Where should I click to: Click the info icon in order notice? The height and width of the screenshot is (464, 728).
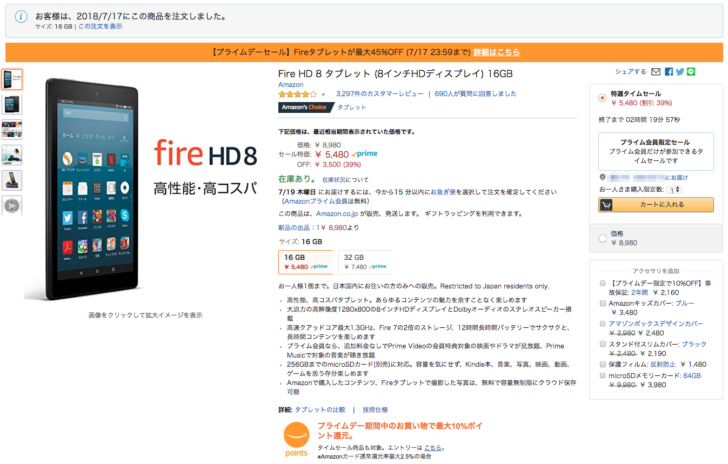21,17
